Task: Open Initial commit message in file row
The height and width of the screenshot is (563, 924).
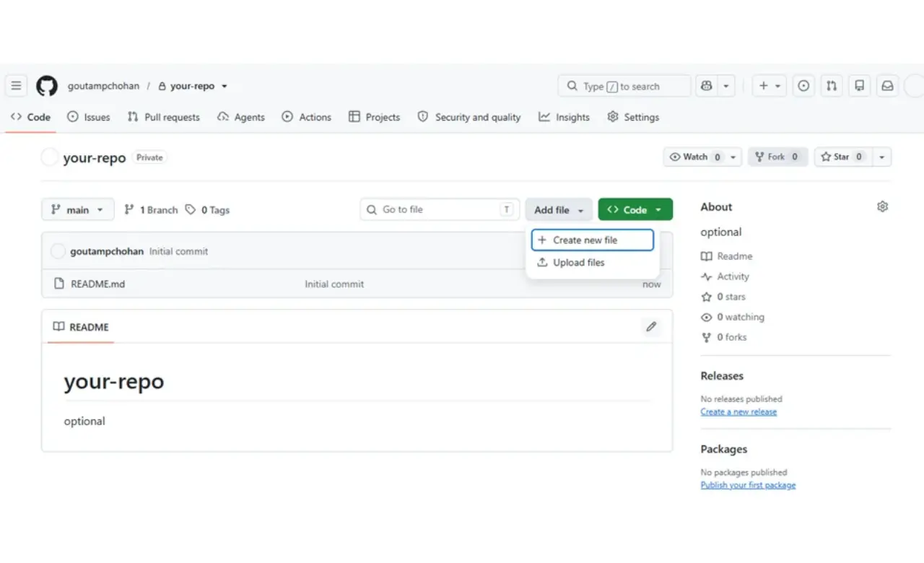Action: coord(334,284)
